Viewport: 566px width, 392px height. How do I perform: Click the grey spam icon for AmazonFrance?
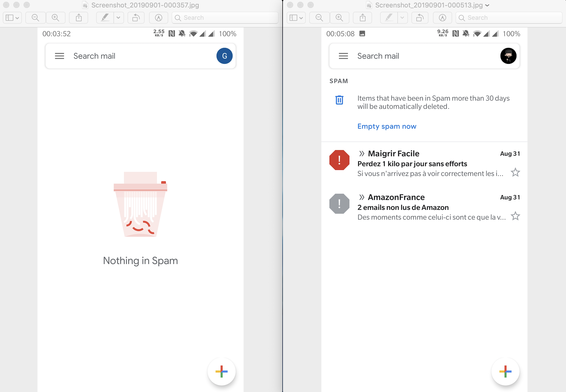339,204
